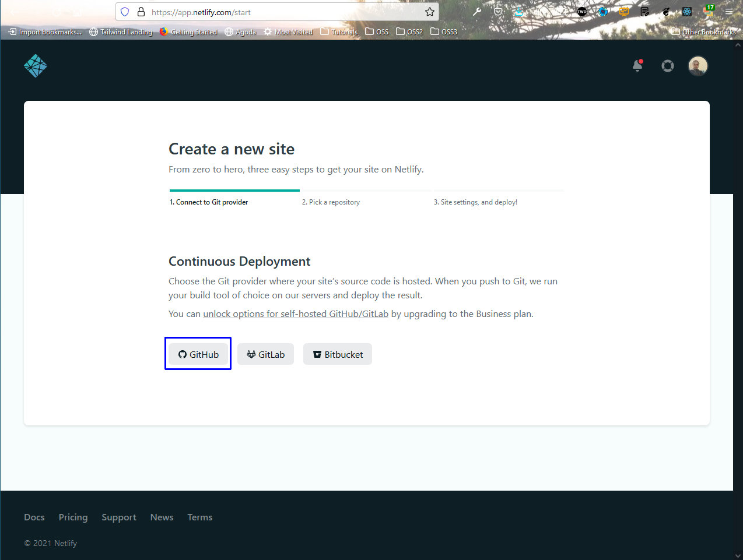The width and height of the screenshot is (743, 560).
Task: Open the Docs footer link
Action: click(x=34, y=517)
